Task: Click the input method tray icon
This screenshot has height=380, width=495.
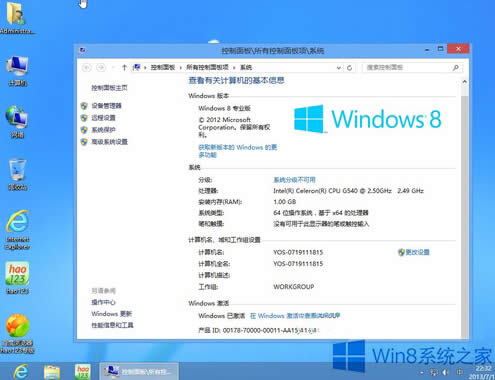Action: click(459, 372)
